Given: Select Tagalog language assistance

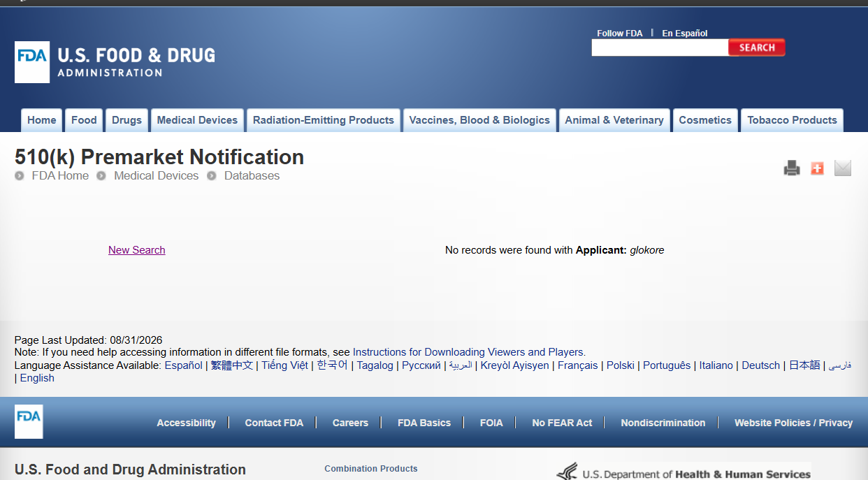Looking at the screenshot, I should tap(375, 365).
